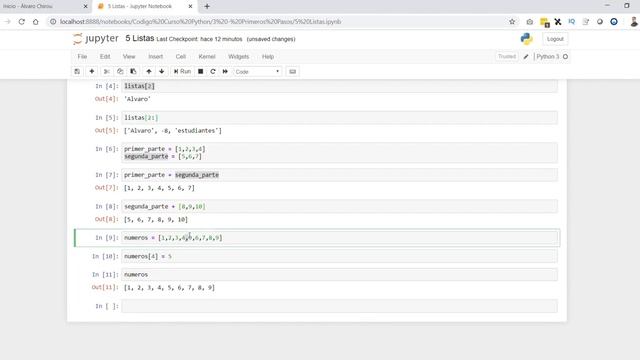Image resolution: width=640 pixels, height=360 pixels.
Task: Open the Widgets menu
Action: (x=239, y=56)
